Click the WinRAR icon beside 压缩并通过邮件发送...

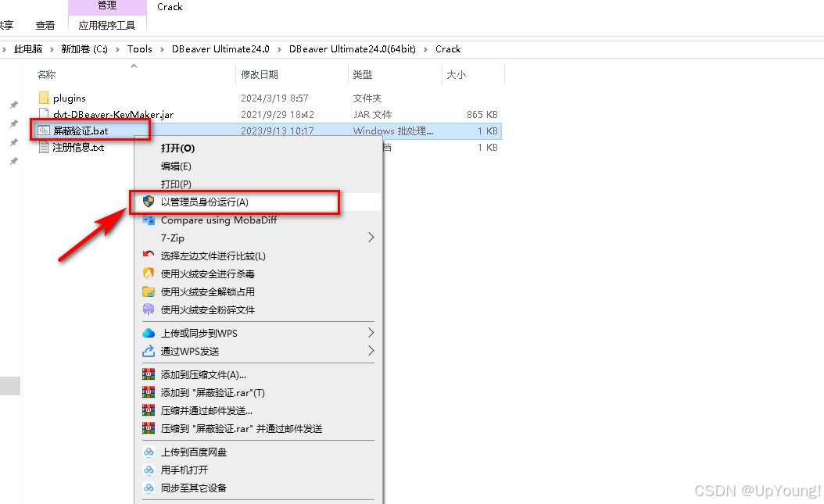click(x=149, y=410)
